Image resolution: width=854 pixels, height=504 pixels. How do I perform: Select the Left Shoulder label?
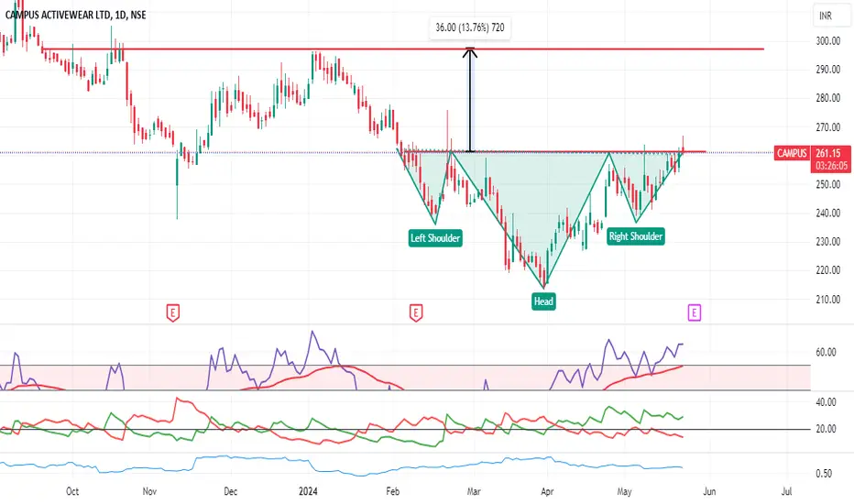click(435, 238)
